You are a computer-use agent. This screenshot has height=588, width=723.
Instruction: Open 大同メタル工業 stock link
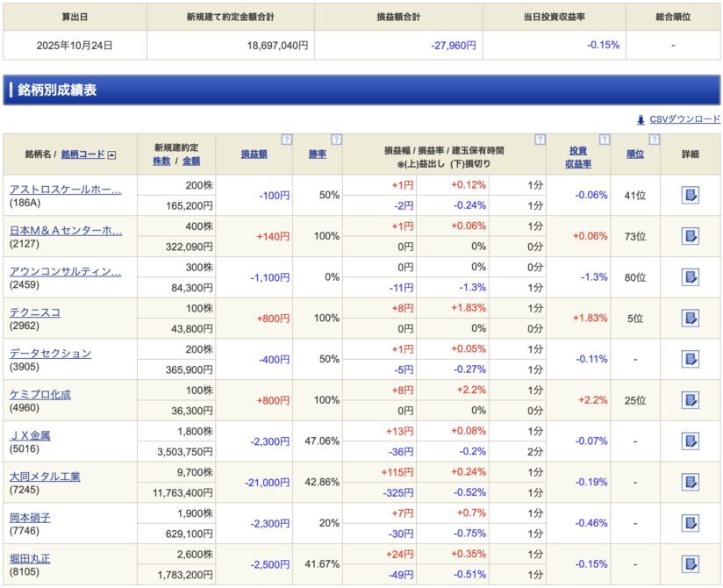pos(45,476)
